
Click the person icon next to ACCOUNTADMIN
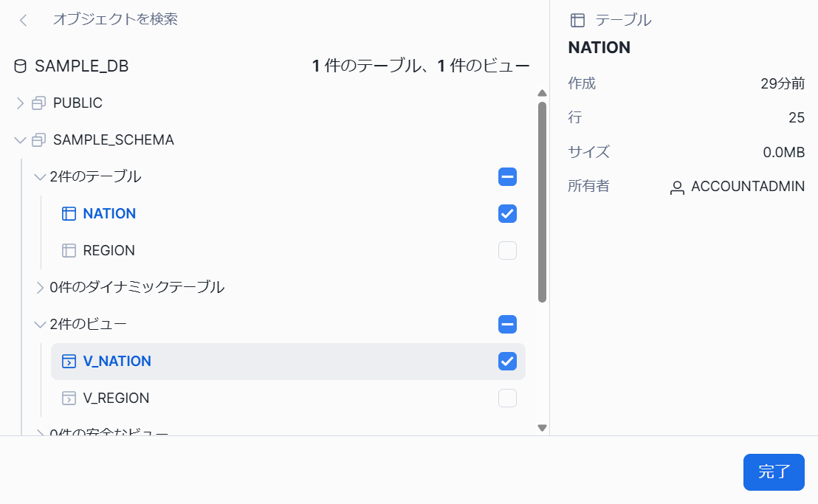point(678,187)
